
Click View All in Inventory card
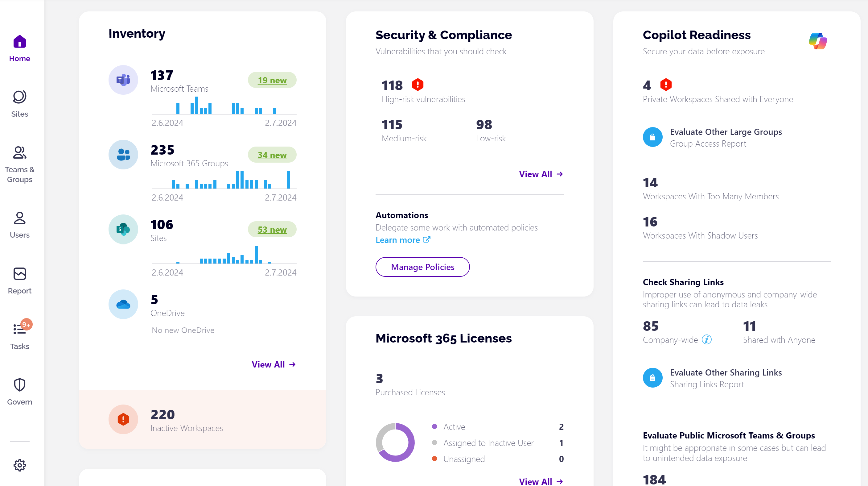[274, 364]
